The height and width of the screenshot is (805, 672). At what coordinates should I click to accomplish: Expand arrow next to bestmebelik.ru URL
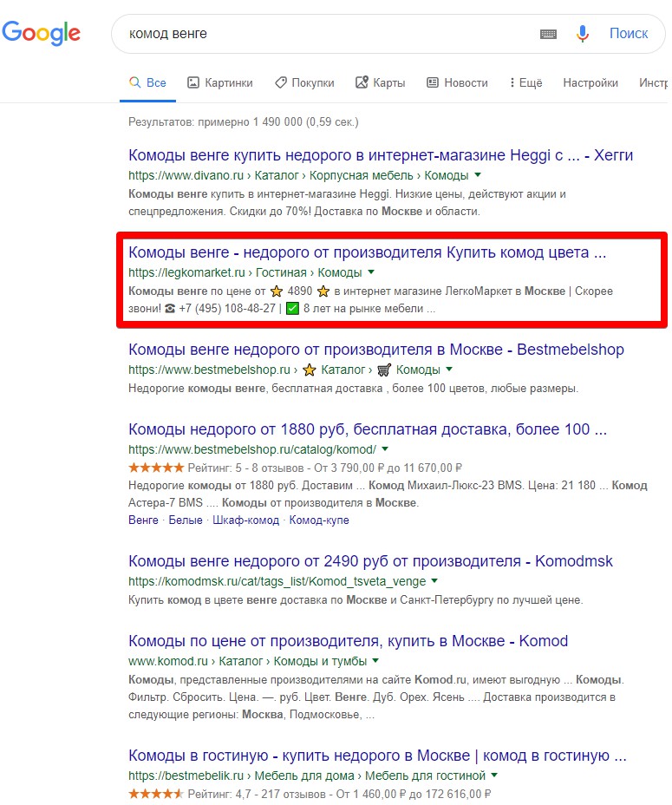pyautogui.click(x=494, y=776)
